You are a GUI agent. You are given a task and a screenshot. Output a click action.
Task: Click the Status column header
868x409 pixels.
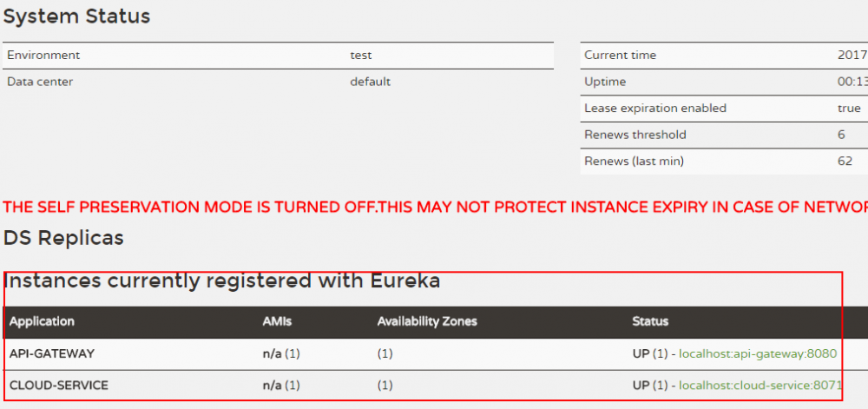(x=650, y=321)
